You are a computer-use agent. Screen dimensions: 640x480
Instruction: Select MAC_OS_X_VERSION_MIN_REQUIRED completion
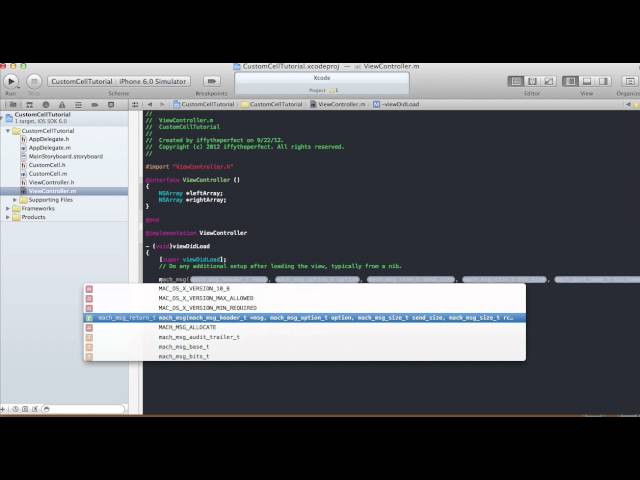(x=304, y=308)
